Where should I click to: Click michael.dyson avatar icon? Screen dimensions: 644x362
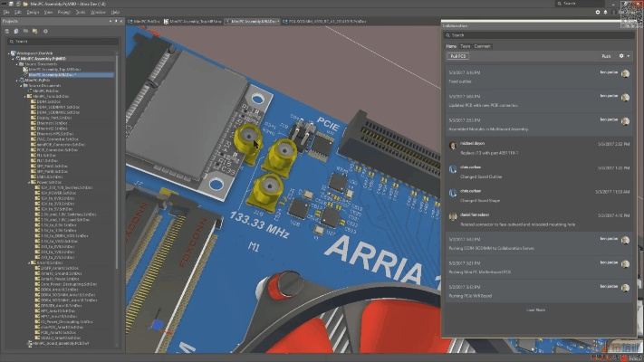click(453, 144)
